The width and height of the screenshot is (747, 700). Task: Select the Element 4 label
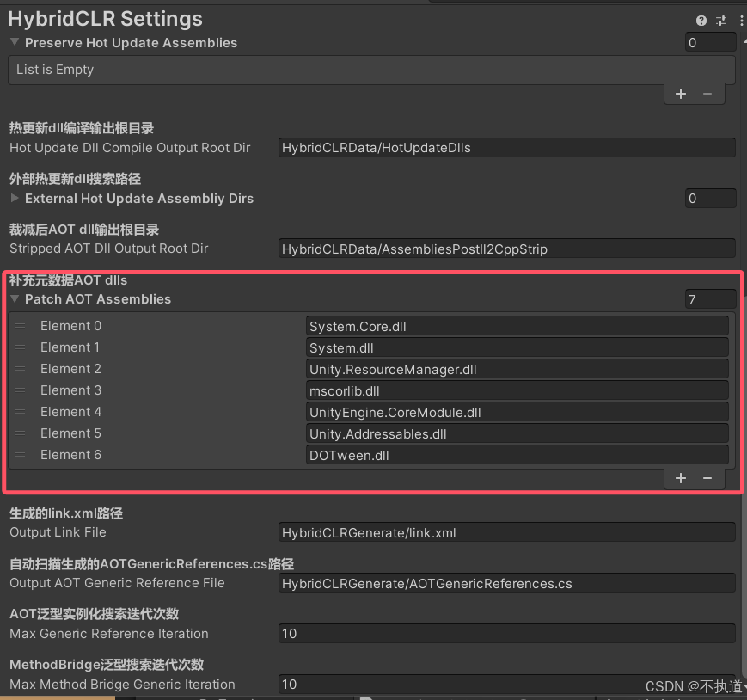point(70,412)
